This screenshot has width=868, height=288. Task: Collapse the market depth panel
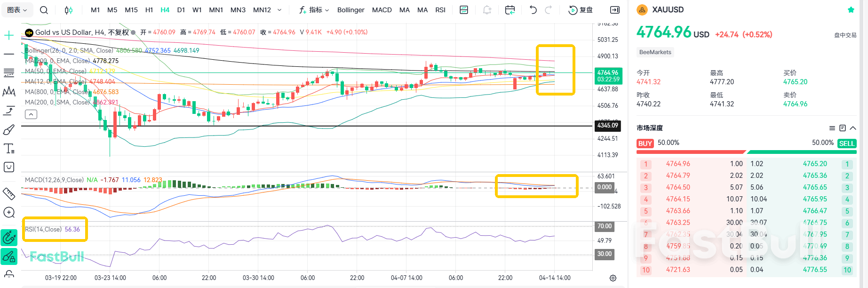click(x=853, y=128)
